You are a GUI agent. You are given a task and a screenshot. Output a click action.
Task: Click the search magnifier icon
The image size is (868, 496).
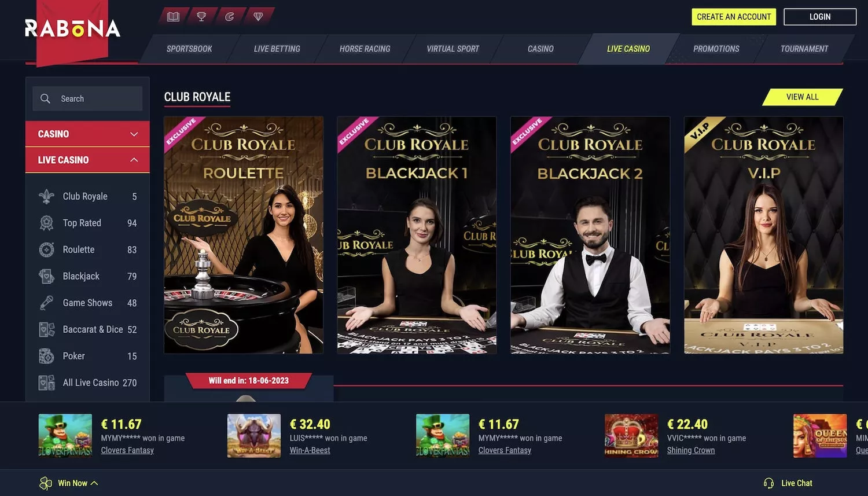[45, 98]
